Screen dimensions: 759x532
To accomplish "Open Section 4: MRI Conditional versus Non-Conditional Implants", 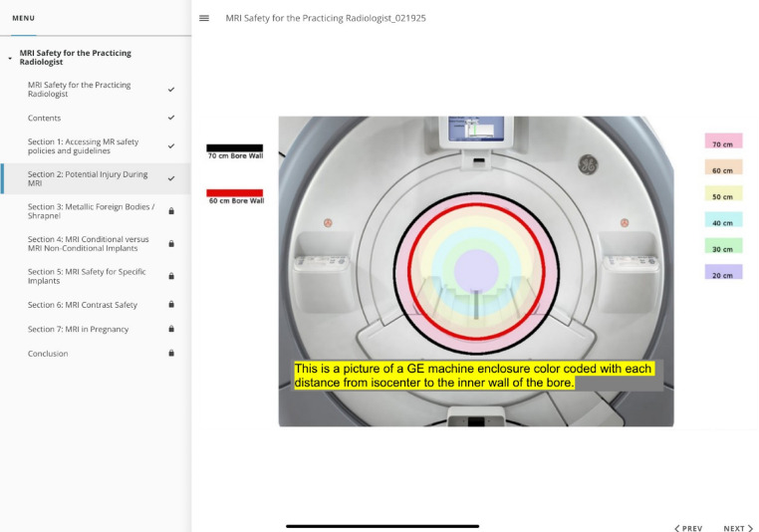I will tap(96, 243).
